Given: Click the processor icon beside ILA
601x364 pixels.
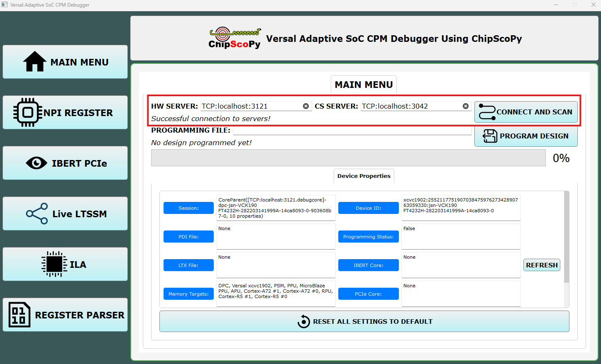Looking at the screenshot, I should coord(54,264).
